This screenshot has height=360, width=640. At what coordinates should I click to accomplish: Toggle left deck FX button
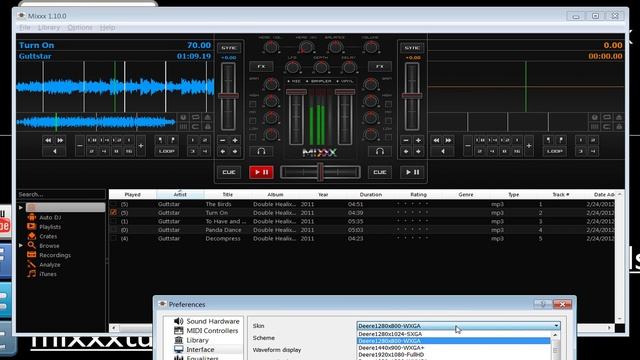point(261,67)
